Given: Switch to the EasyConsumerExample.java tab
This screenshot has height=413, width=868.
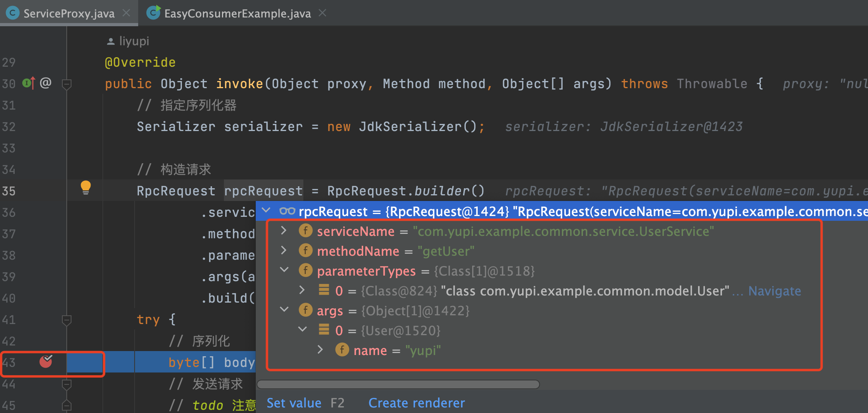Looking at the screenshot, I should coord(237,14).
